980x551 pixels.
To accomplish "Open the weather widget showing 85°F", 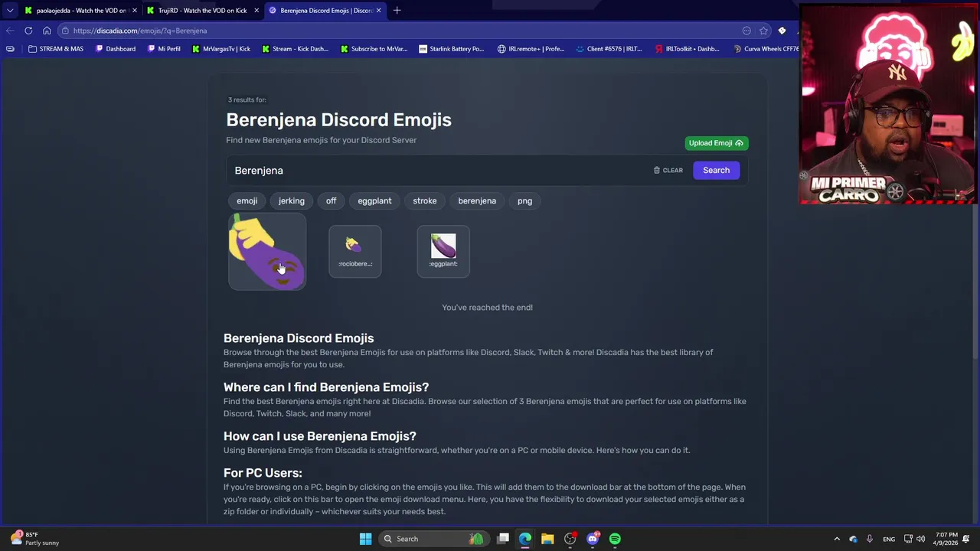I will pyautogui.click(x=34, y=539).
